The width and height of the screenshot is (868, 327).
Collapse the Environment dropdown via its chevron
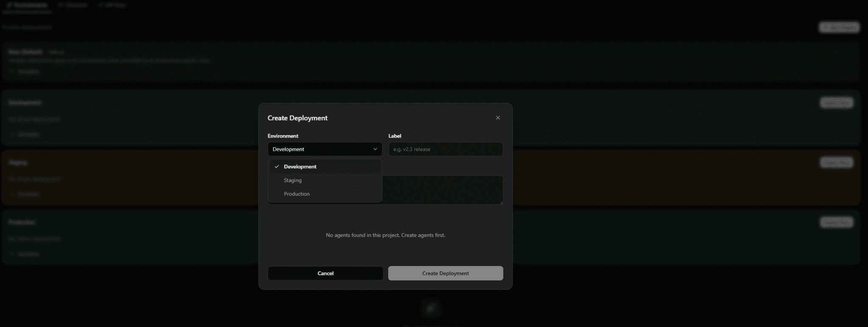[375, 149]
